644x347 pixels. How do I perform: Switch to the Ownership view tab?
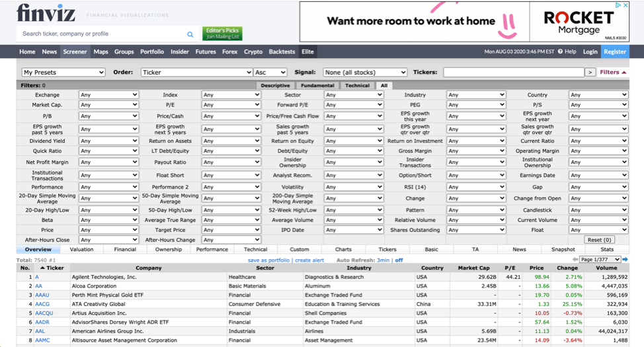click(169, 249)
